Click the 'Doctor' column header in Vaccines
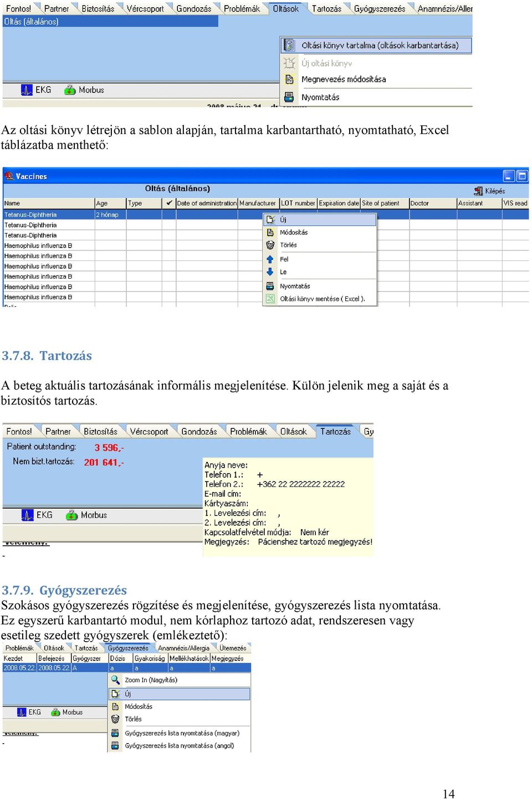The height and width of the screenshot is (799, 532). click(x=433, y=203)
